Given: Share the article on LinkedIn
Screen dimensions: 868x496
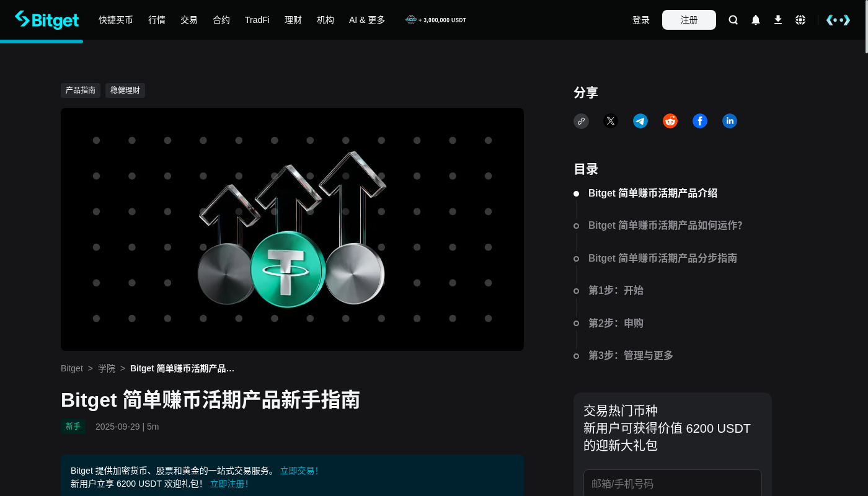Looking at the screenshot, I should 730,121.
